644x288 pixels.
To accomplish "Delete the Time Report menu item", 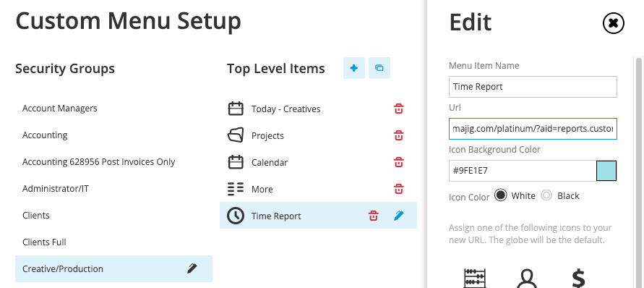I will click(373, 216).
